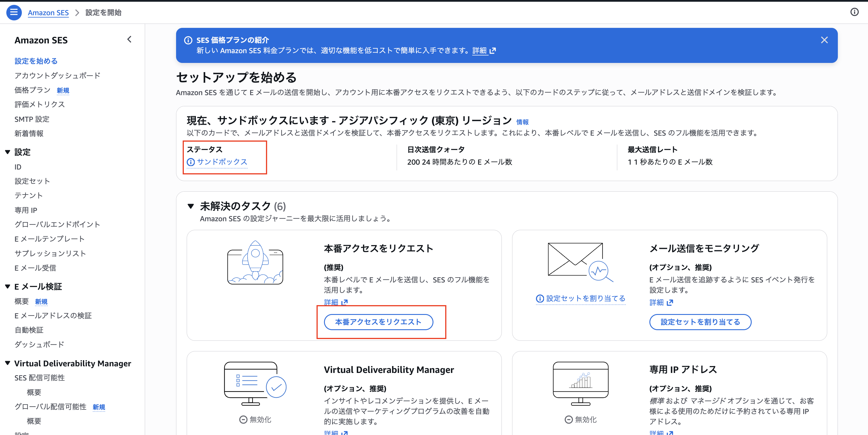The height and width of the screenshot is (435, 868).
Task: Open 評価メトリクス in sidebar
Action: click(40, 105)
